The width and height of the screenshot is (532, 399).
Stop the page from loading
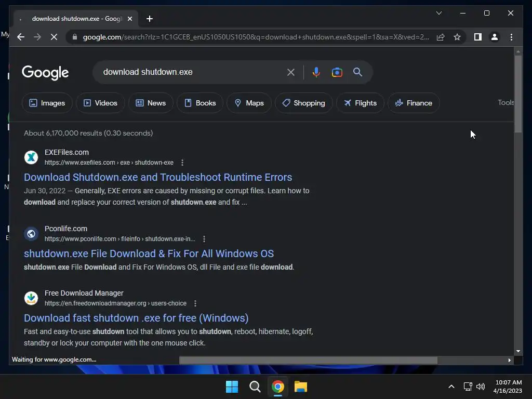point(54,37)
